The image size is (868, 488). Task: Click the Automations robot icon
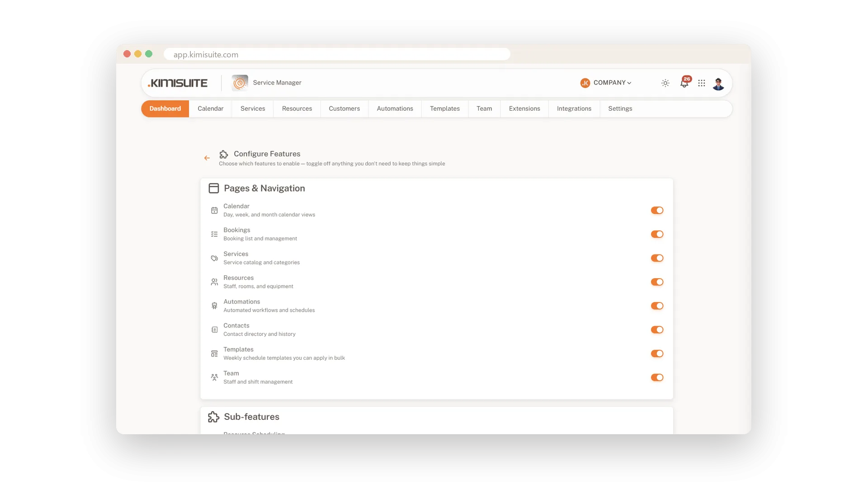coord(214,306)
